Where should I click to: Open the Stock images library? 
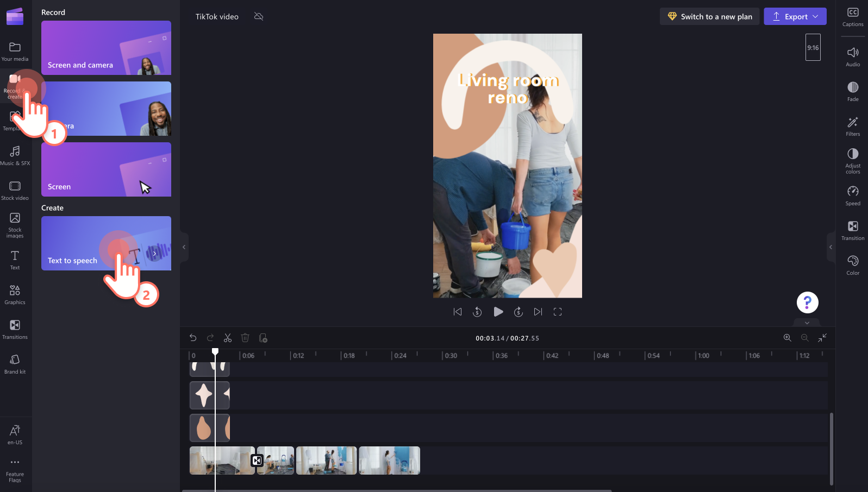click(x=15, y=225)
